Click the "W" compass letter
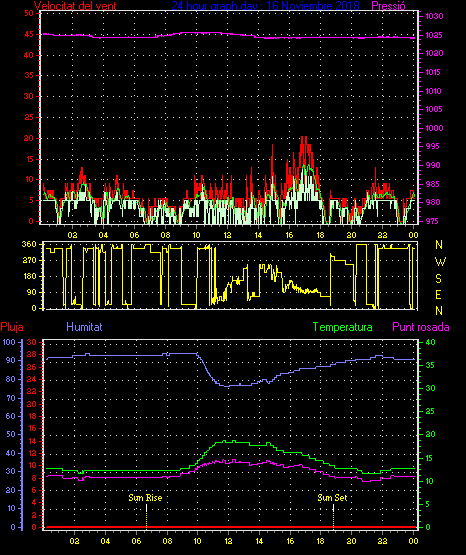The height and width of the screenshot is (555, 466). (440, 262)
